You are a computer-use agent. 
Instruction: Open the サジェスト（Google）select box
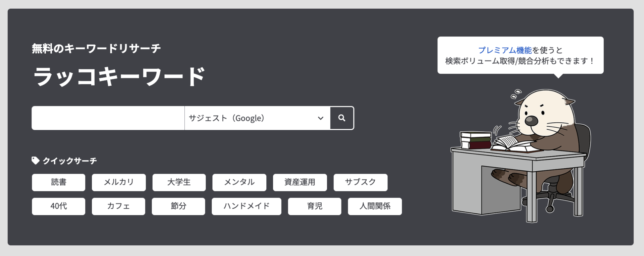[x=257, y=118]
